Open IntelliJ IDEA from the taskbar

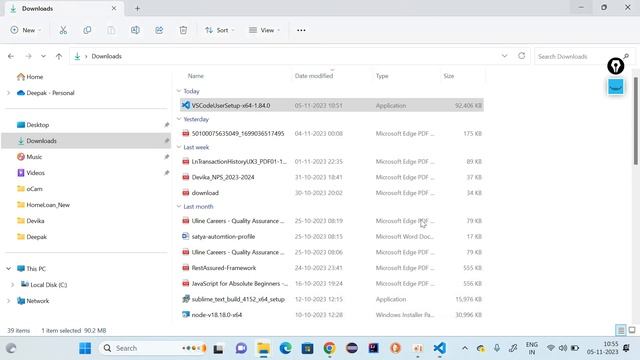pos(373,348)
